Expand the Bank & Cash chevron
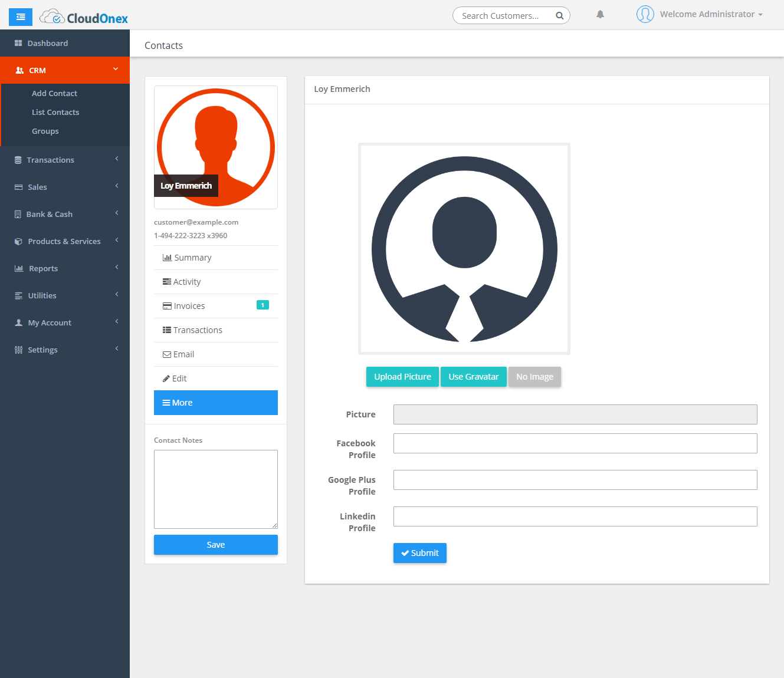The width and height of the screenshot is (784, 678). coord(117,213)
